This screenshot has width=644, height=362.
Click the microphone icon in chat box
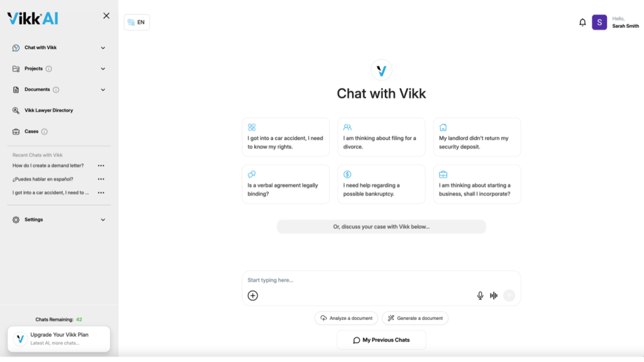point(480,295)
